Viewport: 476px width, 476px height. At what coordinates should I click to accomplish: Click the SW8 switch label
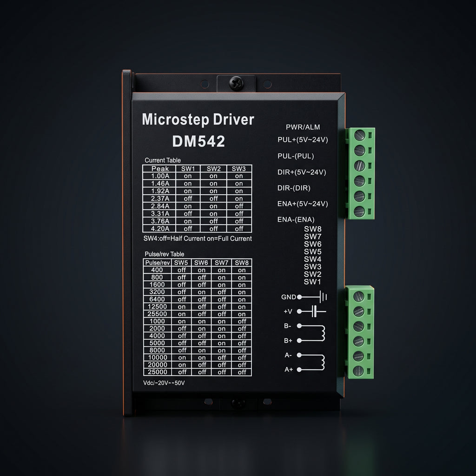pyautogui.click(x=313, y=229)
